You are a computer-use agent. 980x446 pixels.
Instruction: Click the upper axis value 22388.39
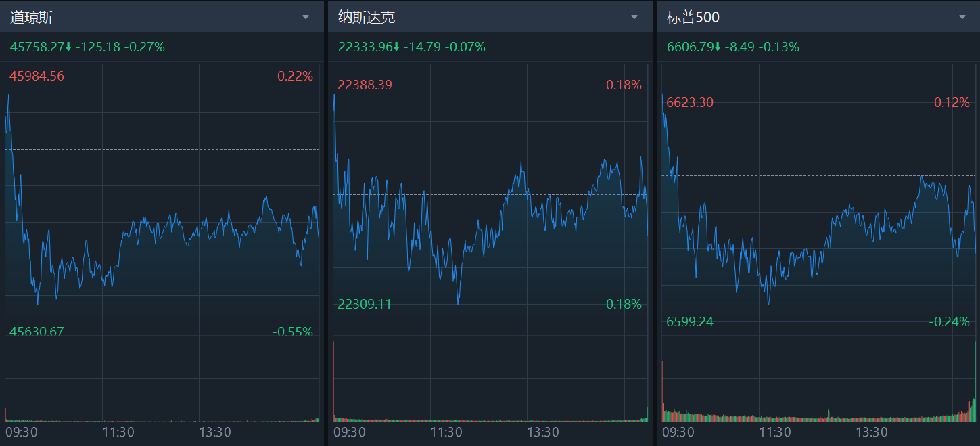pyautogui.click(x=365, y=85)
